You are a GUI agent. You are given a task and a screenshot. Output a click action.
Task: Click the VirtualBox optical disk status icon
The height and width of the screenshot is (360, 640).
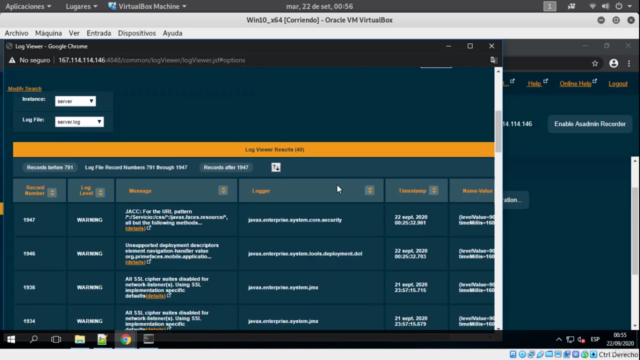(x=522, y=354)
